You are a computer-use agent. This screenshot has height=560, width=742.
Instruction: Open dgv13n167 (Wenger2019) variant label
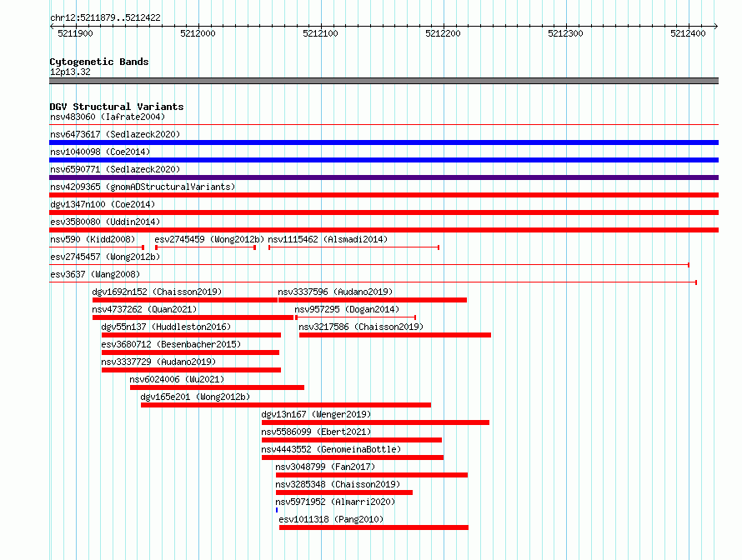[x=316, y=414]
